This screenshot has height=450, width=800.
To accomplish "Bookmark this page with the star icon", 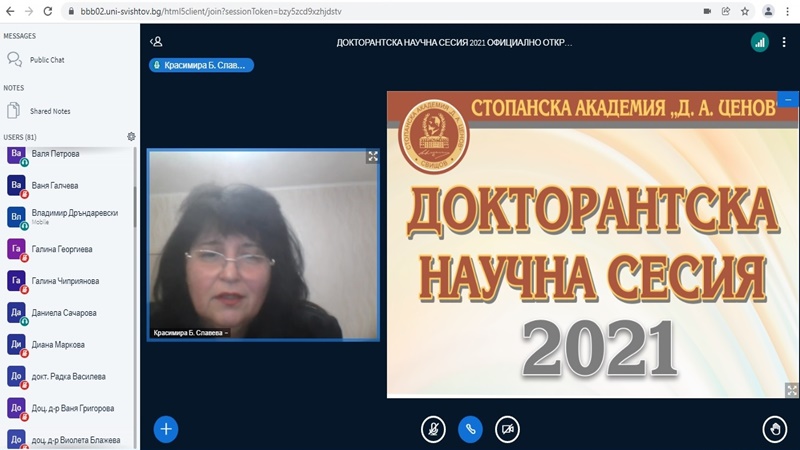I will point(744,11).
